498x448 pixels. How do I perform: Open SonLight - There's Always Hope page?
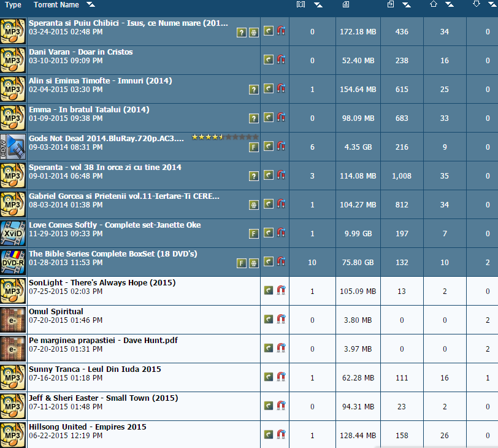pyautogui.click(x=102, y=283)
